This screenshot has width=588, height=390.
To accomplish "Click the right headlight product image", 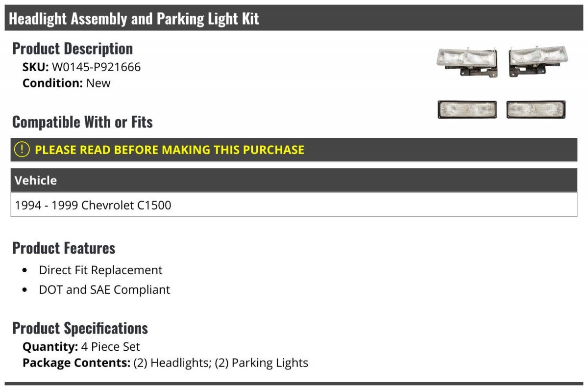I will pos(538,63).
